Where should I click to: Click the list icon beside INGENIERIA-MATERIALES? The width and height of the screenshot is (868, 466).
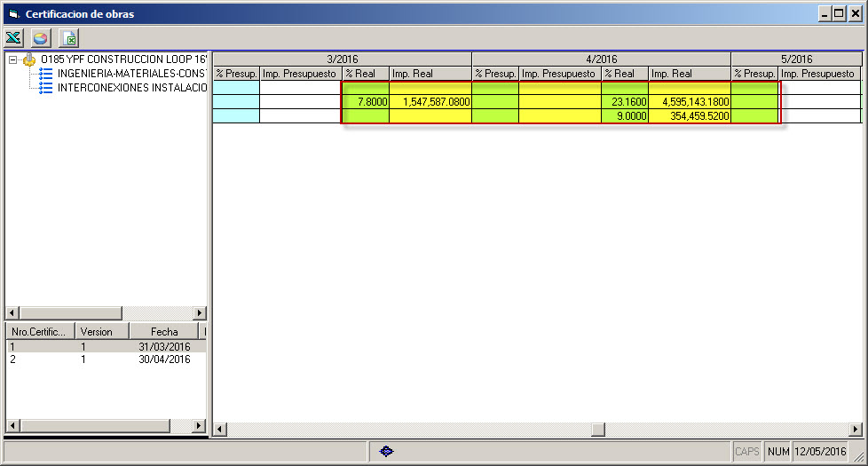tap(46, 74)
